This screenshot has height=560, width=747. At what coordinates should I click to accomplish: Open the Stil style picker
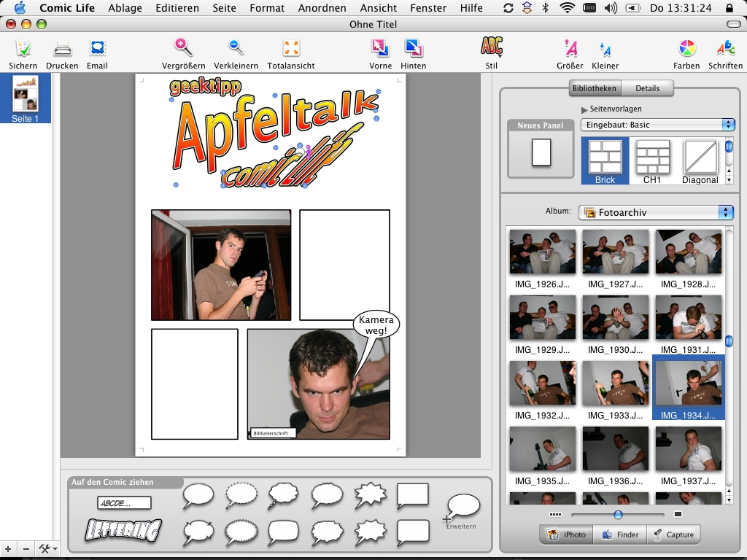[x=491, y=47]
